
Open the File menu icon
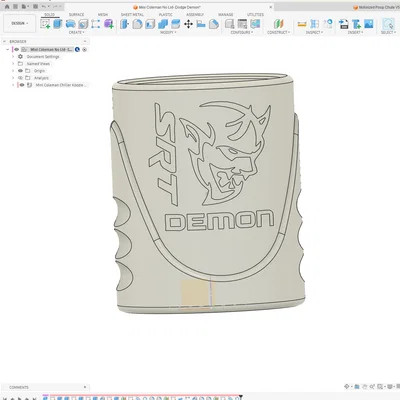pos(24,7)
